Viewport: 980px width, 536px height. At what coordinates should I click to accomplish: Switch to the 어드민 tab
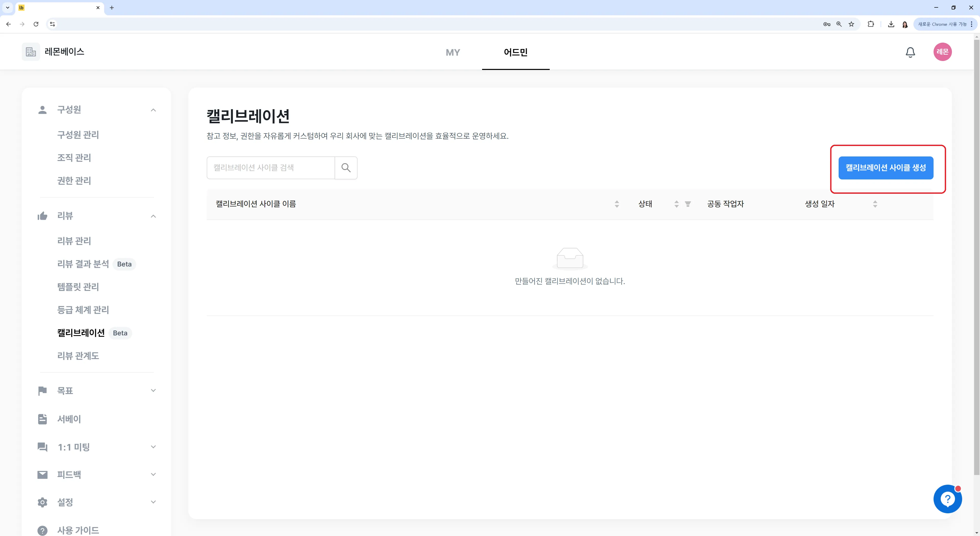click(x=516, y=53)
